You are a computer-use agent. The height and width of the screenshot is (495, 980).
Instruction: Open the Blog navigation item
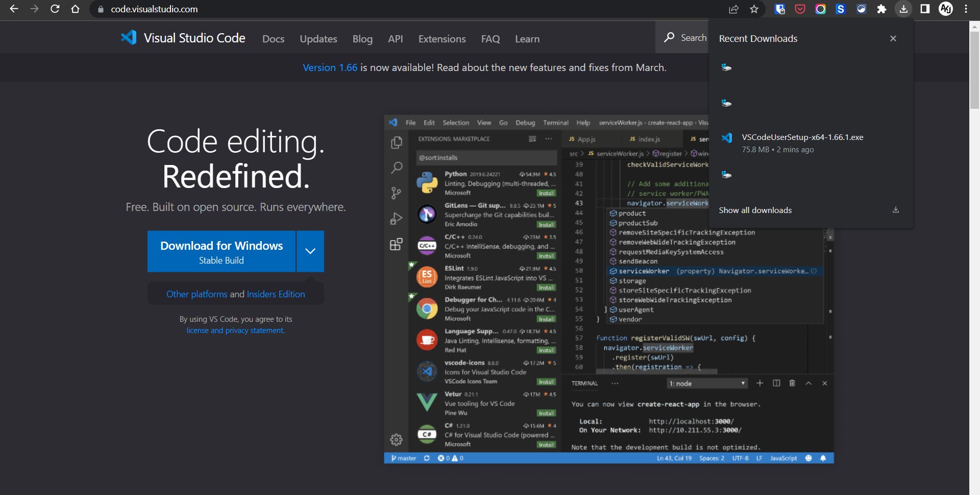362,39
